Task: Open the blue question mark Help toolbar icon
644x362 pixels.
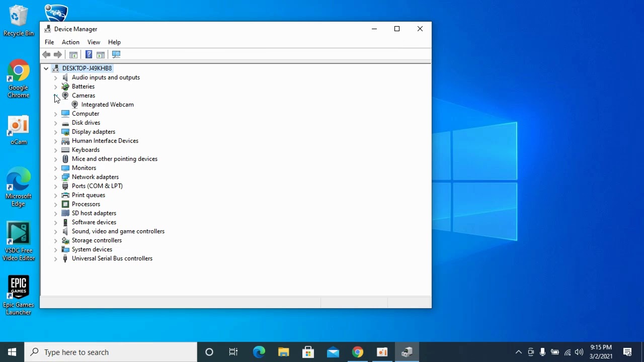Action: click(x=89, y=54)
